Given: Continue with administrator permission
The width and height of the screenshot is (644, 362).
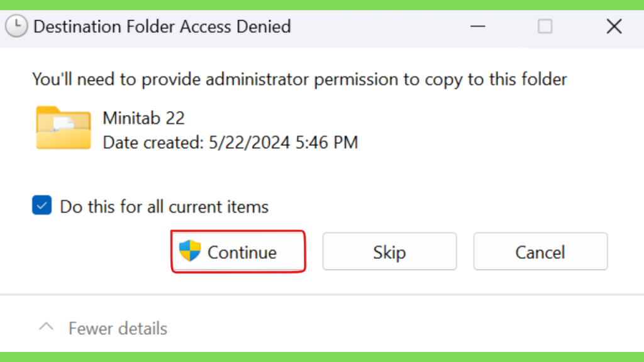Looking at the screenshot, I should click(238, 251).
